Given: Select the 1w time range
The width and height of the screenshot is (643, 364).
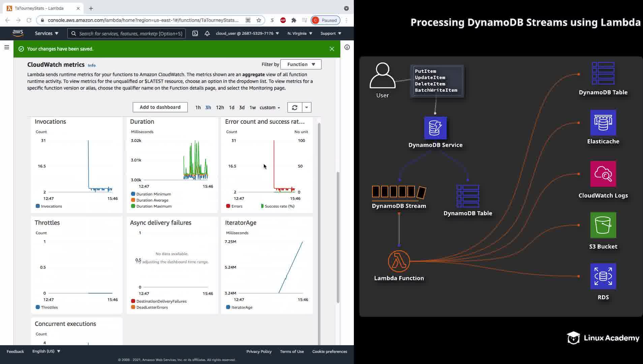Looking at the screenshot, I should [x=252, y=108].
